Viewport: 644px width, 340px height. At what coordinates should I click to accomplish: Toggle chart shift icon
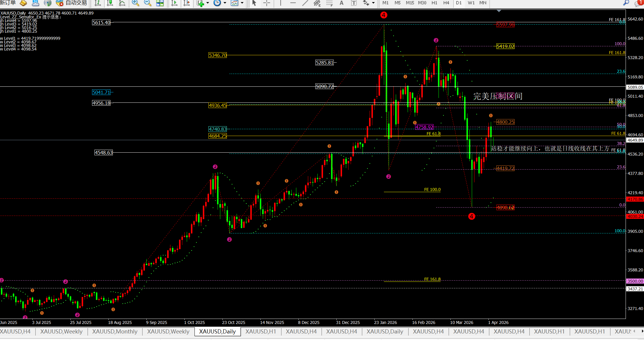pos(186,3)
